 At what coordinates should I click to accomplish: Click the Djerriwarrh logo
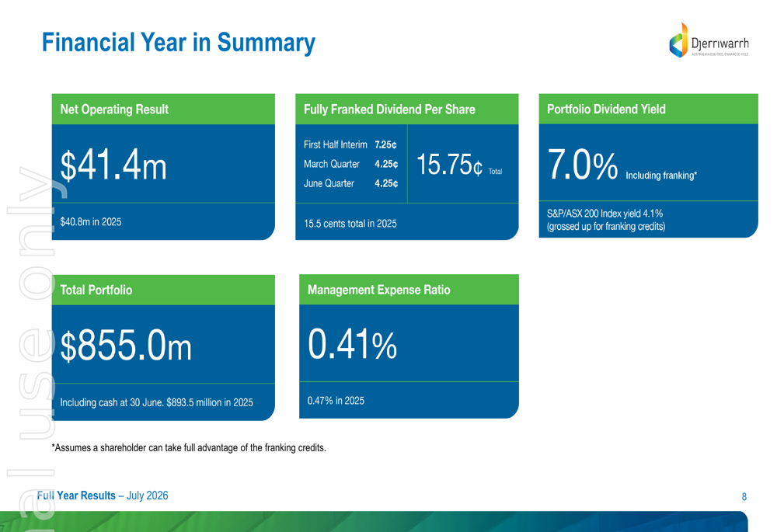[709, 40]
